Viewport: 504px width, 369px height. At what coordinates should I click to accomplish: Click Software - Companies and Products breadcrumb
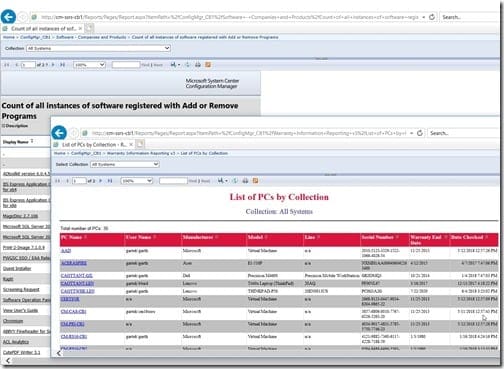tap(91, 37)
